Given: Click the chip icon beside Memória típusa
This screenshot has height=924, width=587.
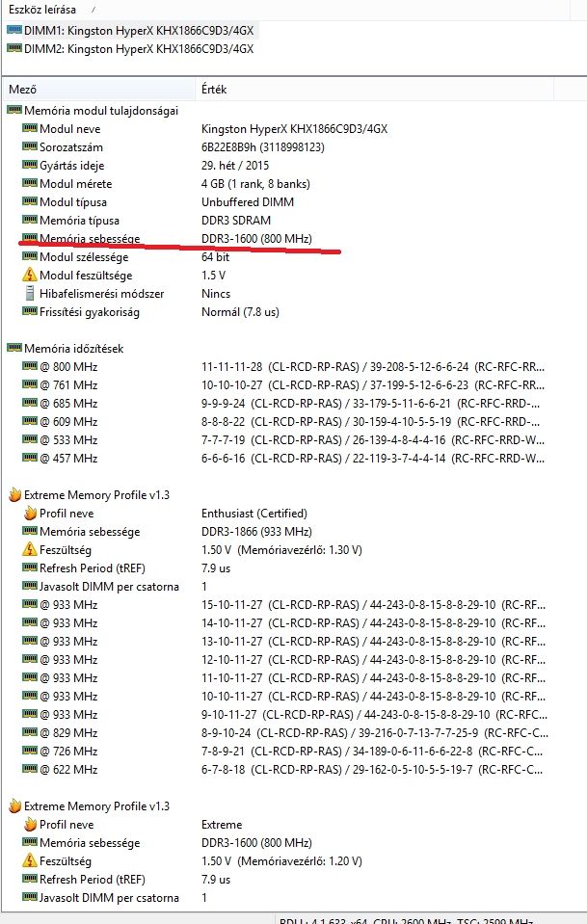Looking at the screenshot, I should click(x=30, y=220).
